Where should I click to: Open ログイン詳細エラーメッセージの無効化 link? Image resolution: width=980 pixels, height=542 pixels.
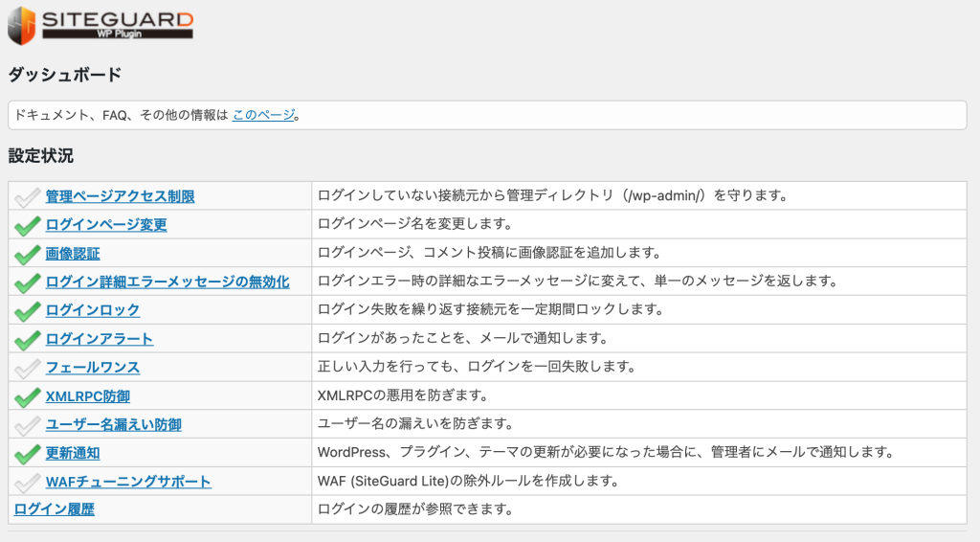(167, 282)
